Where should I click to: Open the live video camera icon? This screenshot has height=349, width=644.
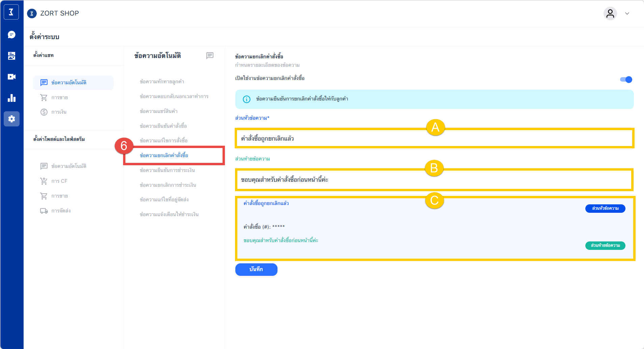(11, 77)
